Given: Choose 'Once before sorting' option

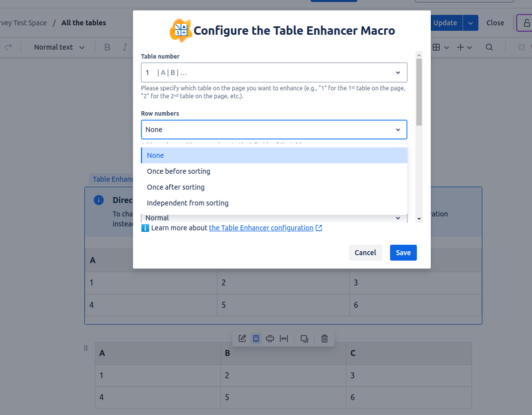Looking at the screenshot, I should point(274,171).
